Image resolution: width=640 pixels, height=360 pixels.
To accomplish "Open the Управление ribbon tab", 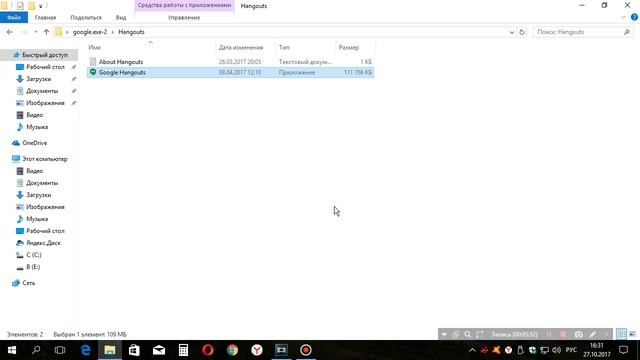I will pos(184,18).
